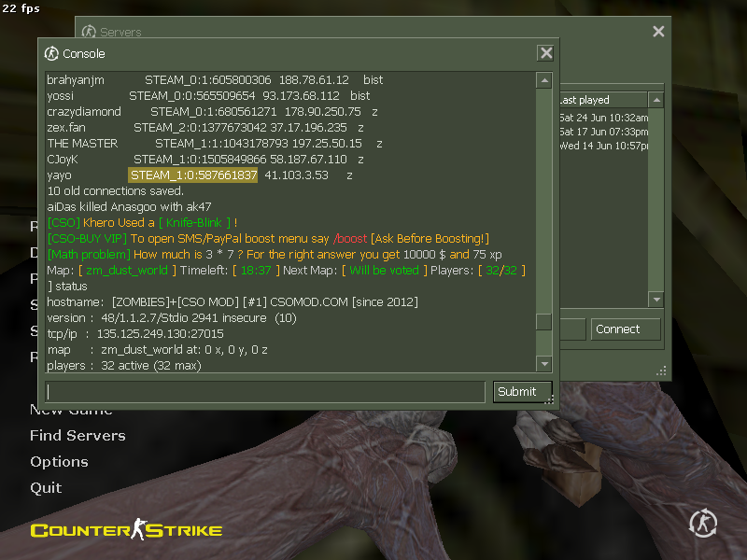Click the Counter-Strike soldier icon at bottom right
The width and height of the screenshot is (747, 560).
point(702,524)
